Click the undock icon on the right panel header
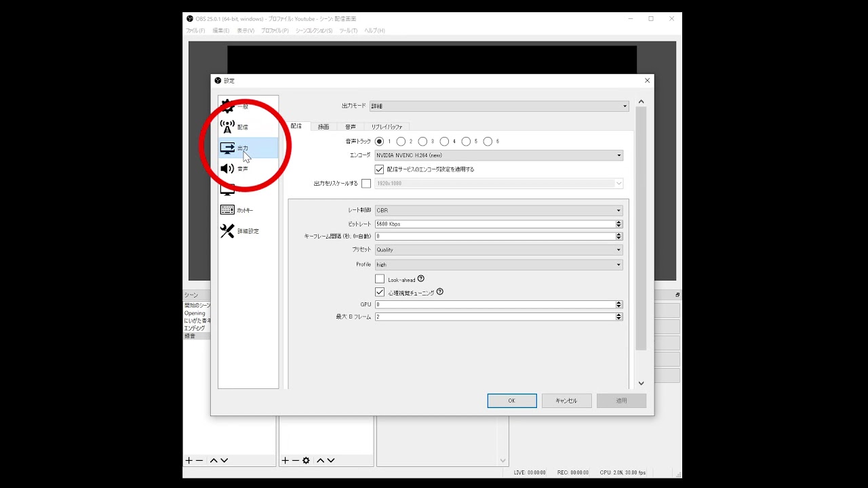 click(677, 295)
